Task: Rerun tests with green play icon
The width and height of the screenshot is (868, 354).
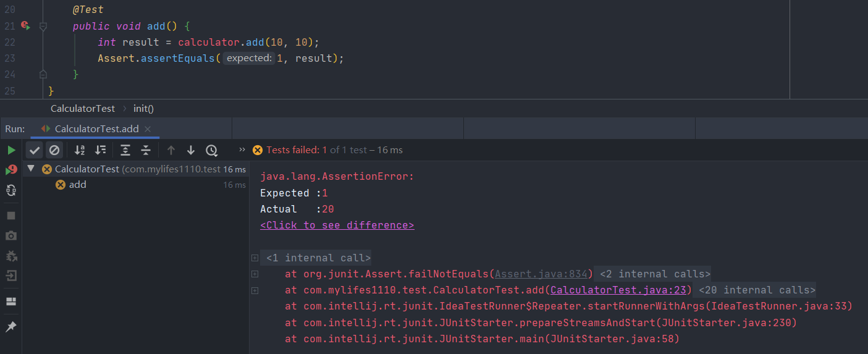Action: 11,150
